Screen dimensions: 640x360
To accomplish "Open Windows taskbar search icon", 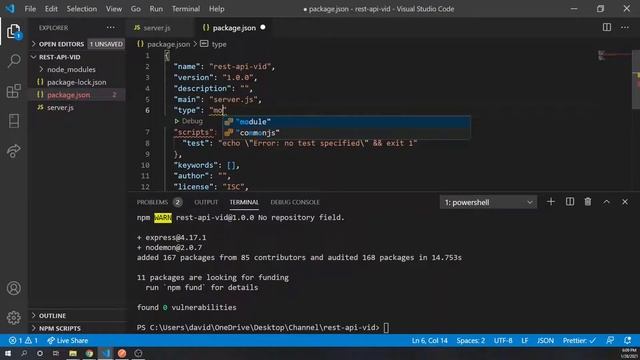I will tap(24, 353).
